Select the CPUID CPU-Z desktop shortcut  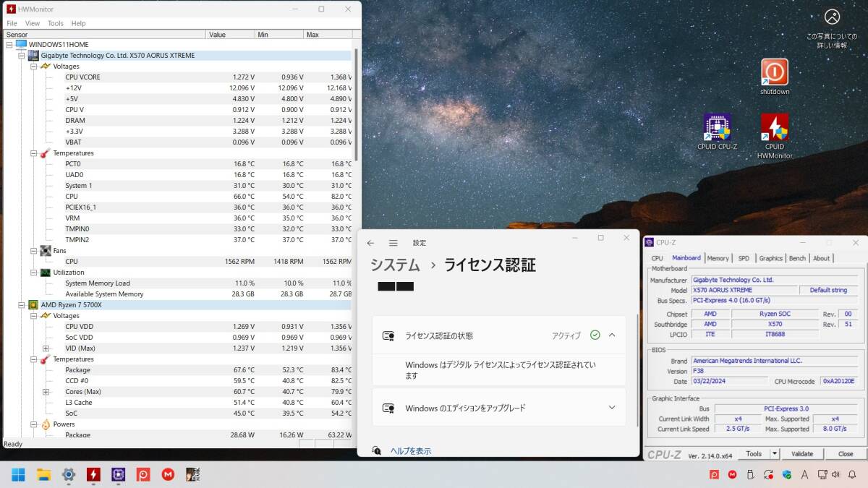[717, 132]
